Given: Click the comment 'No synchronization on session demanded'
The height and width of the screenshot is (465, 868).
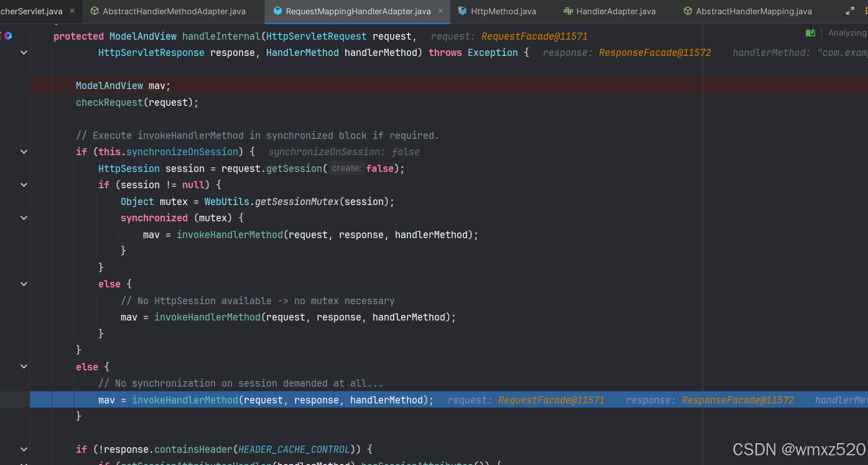Looking at the screenshot, I should 241,383.
